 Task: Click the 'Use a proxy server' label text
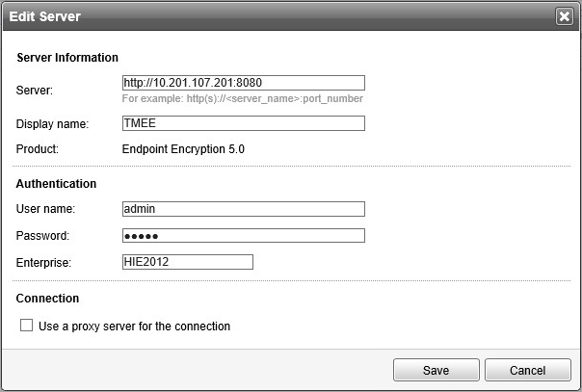134,327
